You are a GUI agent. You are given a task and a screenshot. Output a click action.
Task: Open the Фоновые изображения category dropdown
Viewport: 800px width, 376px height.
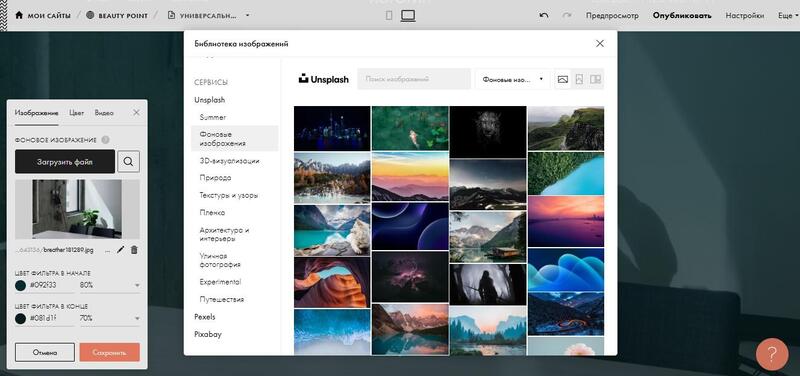tap(512, 79)
